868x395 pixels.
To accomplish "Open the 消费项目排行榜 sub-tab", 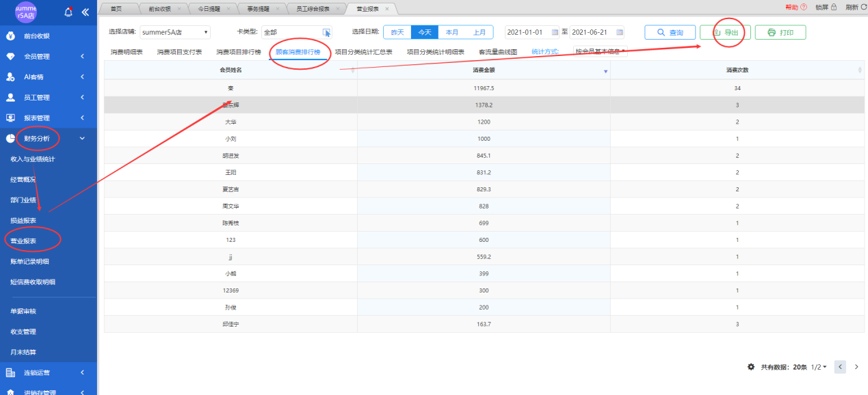I will [x=239, y=52].
